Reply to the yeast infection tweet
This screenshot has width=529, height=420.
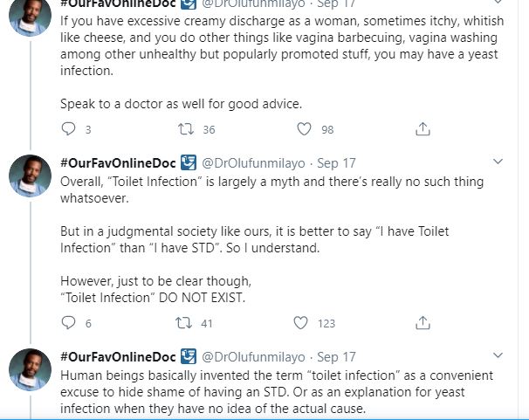(x=70, y=129)
